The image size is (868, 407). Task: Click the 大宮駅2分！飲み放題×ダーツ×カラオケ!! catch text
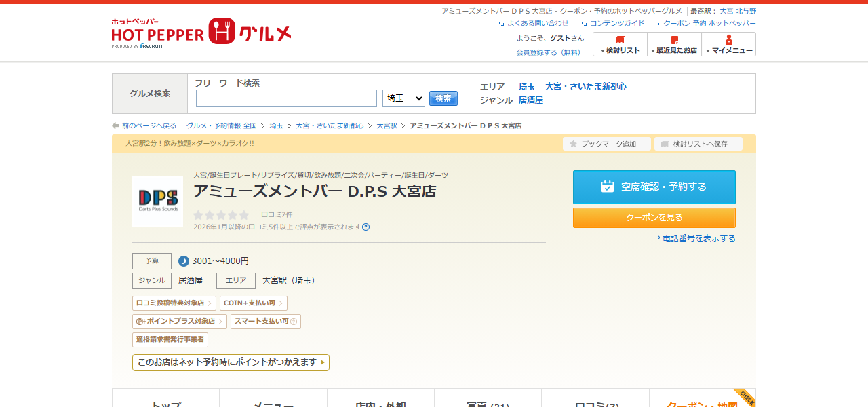[x=190, y=143]
